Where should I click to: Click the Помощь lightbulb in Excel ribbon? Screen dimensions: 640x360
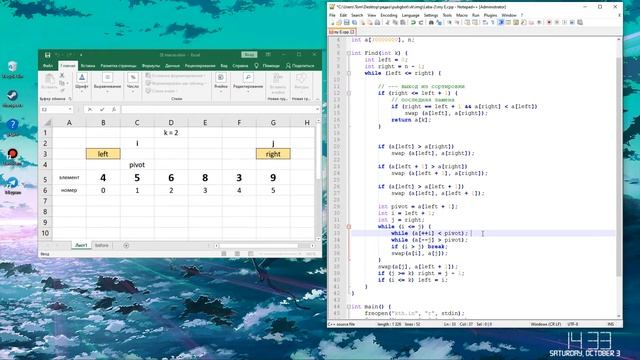(256, 66)
